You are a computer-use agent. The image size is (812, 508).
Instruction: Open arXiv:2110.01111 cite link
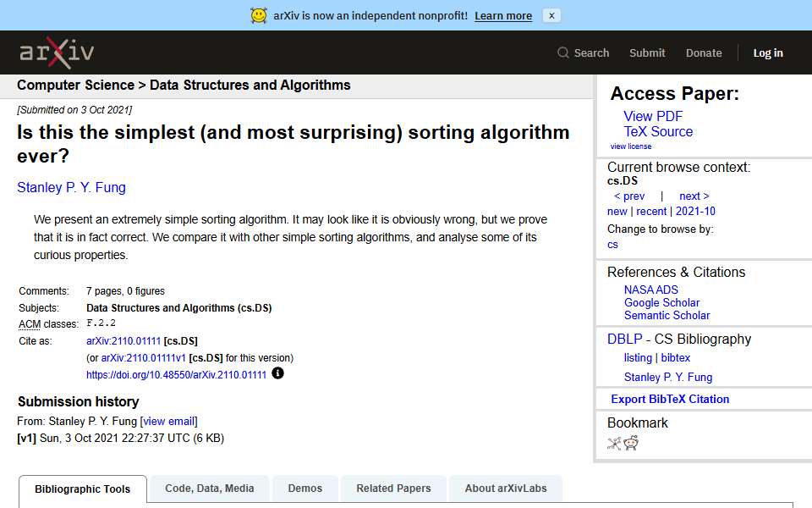pyautogui.click(x=123, y=341)
